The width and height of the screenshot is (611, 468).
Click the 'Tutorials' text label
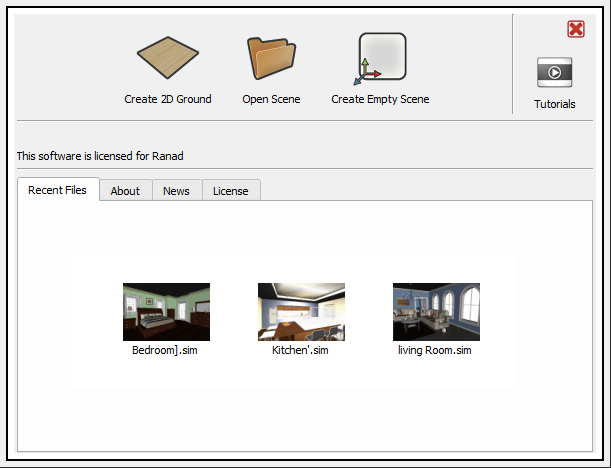(554, 104)
